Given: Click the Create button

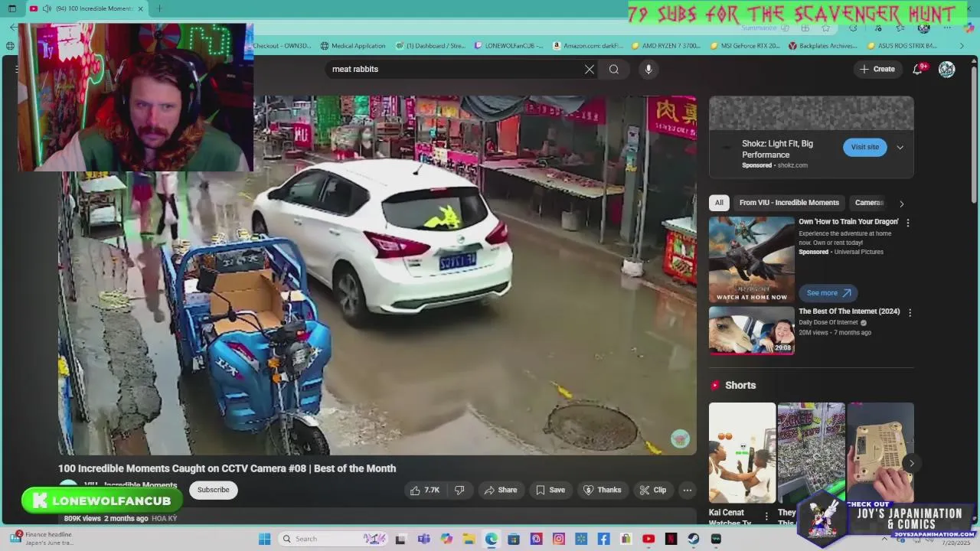Looking at the screenshot, I should [x=877, y=69].
